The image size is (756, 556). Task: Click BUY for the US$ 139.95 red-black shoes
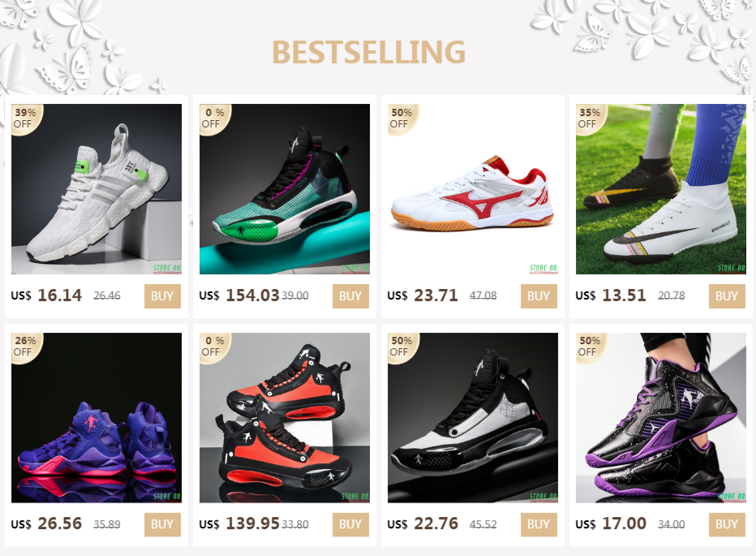point(350,524)
